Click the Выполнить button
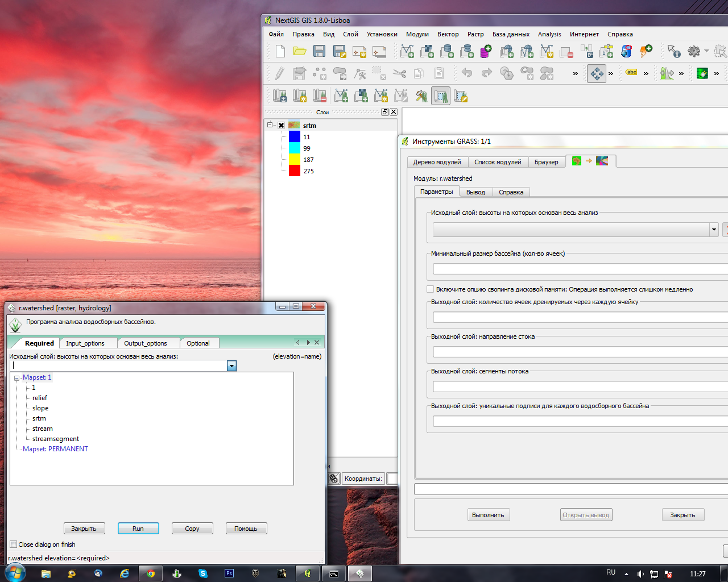The width and height of the screenshot is (728, 582). point(488,515)
